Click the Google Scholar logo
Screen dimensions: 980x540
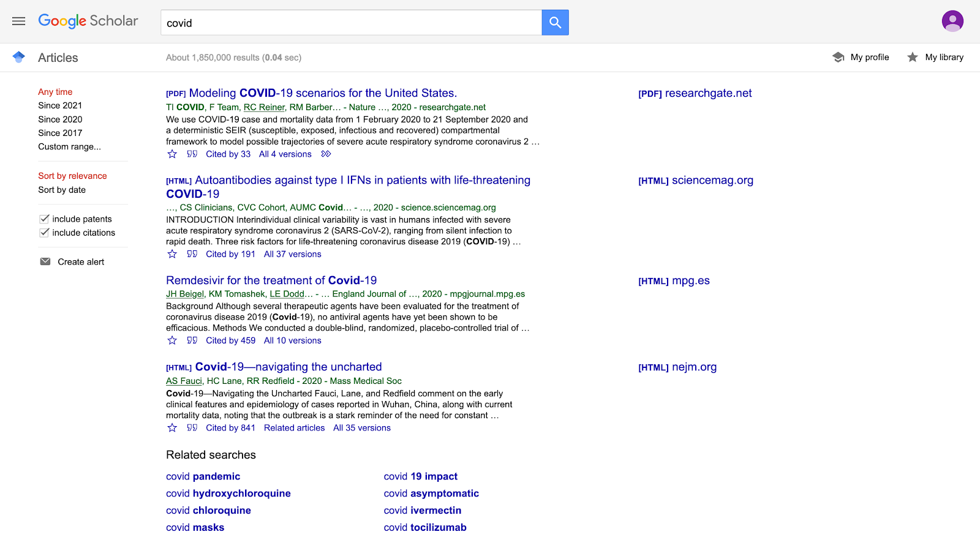[x=88, y=21]
